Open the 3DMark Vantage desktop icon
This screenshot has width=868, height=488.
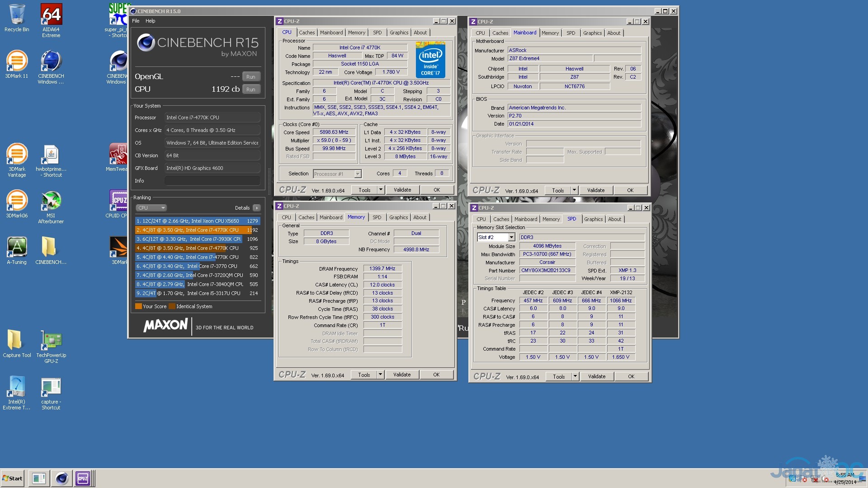[17, 160]
